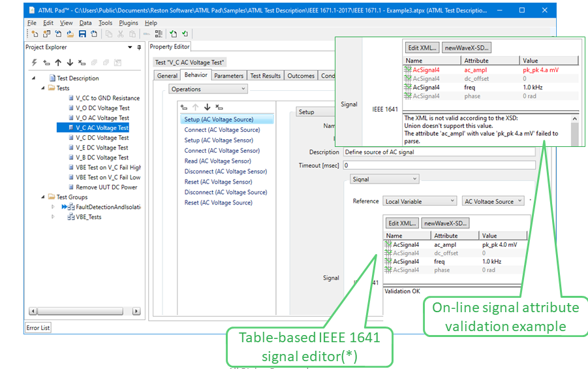The width and height of the screenshot is (588, 369).
Task: Toggle the Project Explorer pin
Action: coord(139,47)
